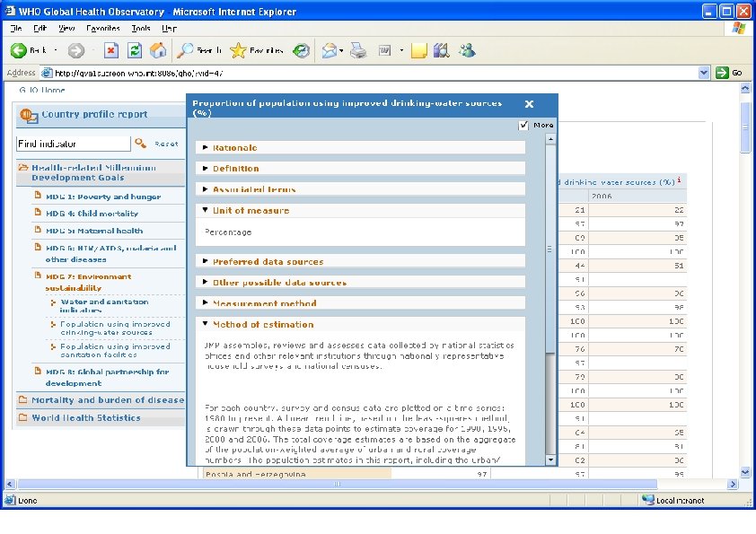Open the GHO Home link

(x=42, y=90)
